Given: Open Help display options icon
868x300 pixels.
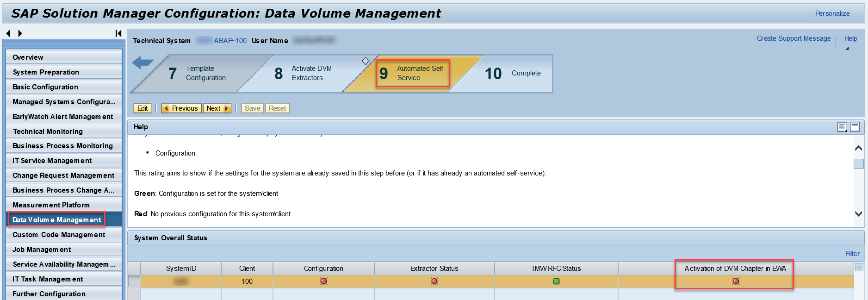Looking at the screenshot, I should pyautogui.click(x=843, y=127).
